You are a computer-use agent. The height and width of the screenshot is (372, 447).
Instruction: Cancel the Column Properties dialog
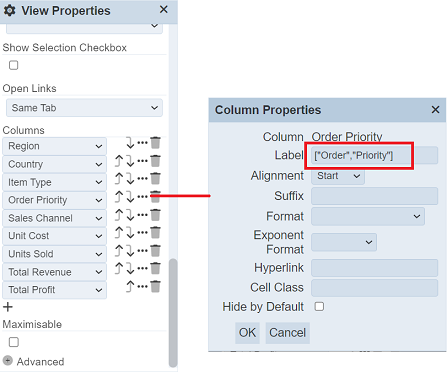(287, 333)
